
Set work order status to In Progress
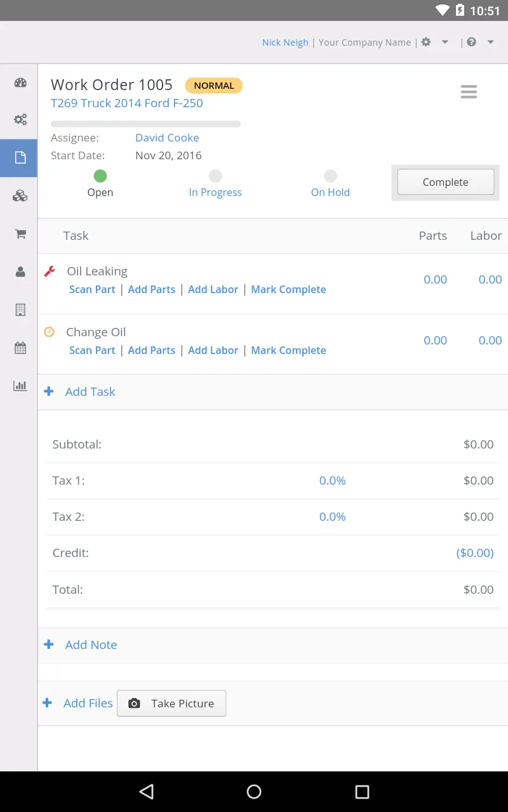[x=215, y=184]
